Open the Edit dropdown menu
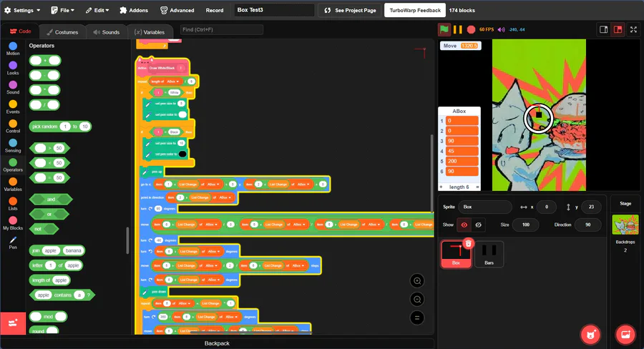 point(97,10)
